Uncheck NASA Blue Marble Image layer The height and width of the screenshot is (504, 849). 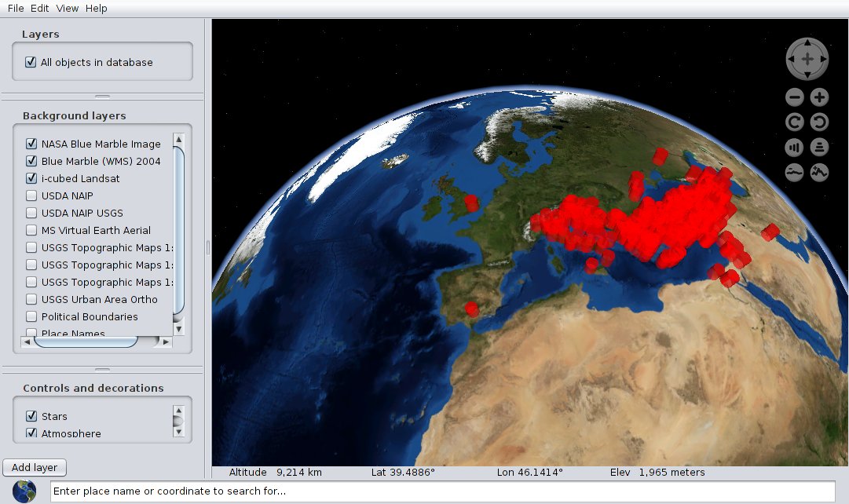click(x=31, y=144)
